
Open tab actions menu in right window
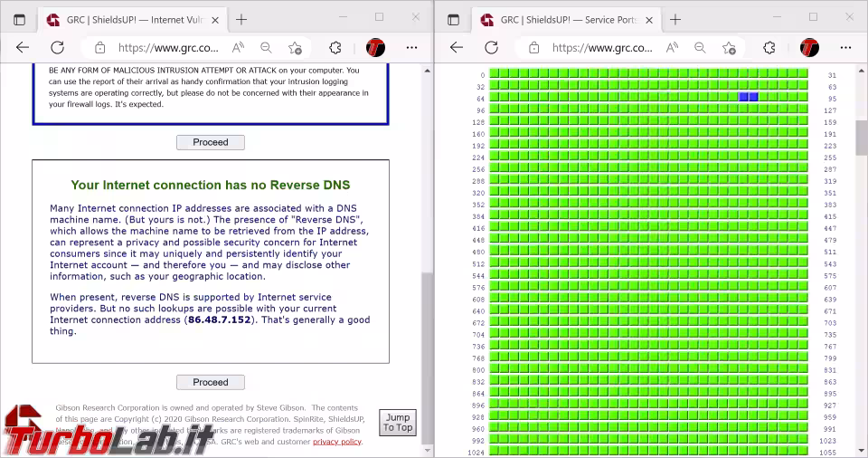coord(453,20)
